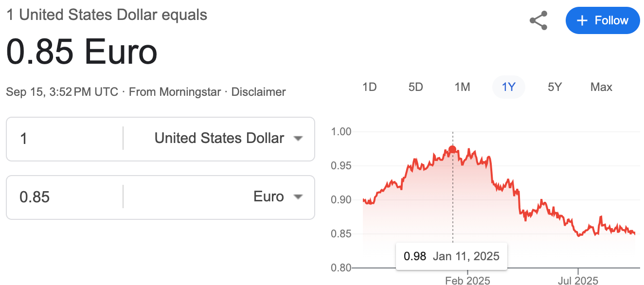Expand the Euro currency dropdown
The height and width of the screenshot is (285, 644).
(x=278, y=197)
